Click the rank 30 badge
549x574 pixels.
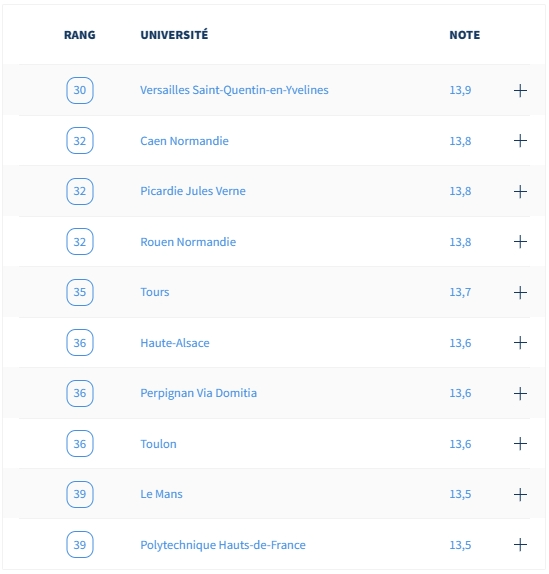[80, 90]
